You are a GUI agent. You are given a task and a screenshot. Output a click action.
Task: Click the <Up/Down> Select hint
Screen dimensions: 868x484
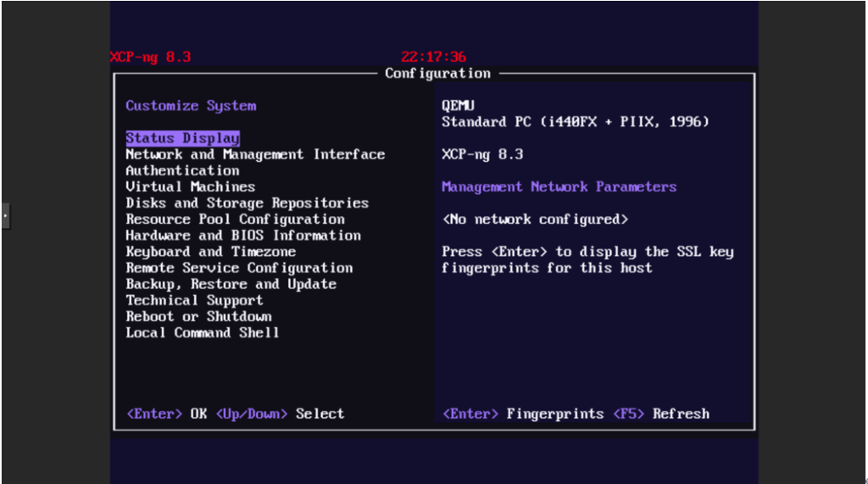coord(280,414)
